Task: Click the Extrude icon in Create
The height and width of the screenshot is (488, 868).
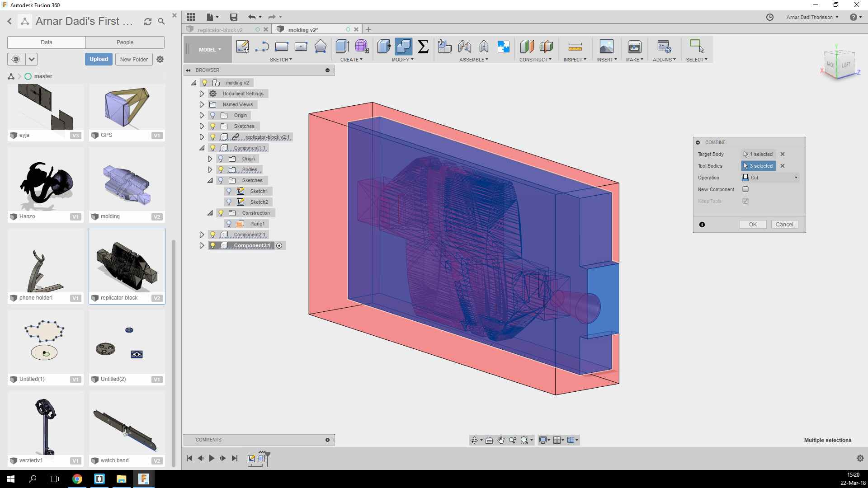Action: coord(342,47)
